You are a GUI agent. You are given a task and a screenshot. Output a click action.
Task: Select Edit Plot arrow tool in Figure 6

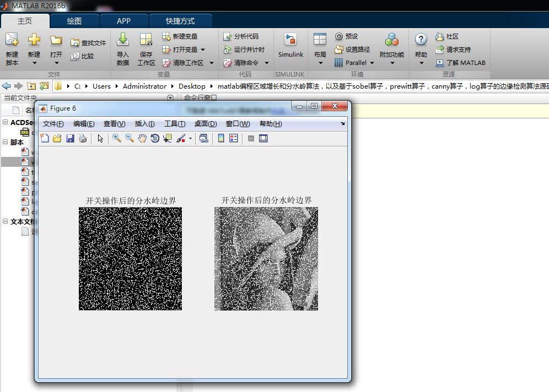tap(100, 139)
